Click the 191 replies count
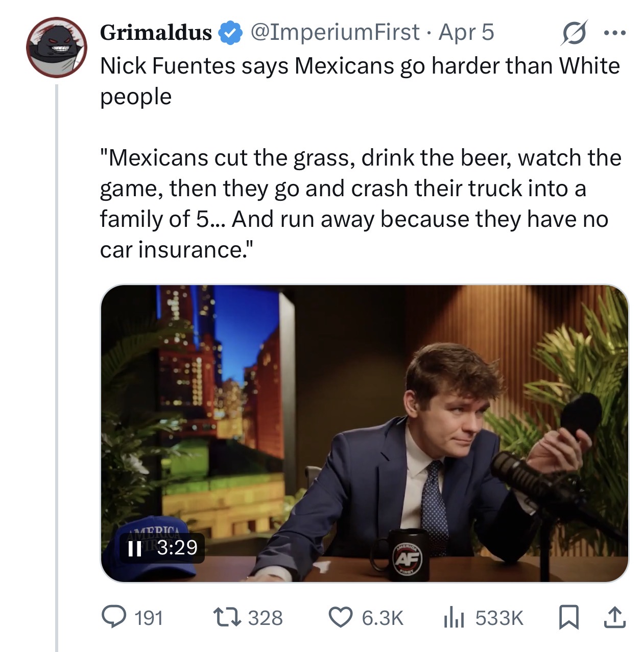 pyautogui.click(x=149, y=618)
